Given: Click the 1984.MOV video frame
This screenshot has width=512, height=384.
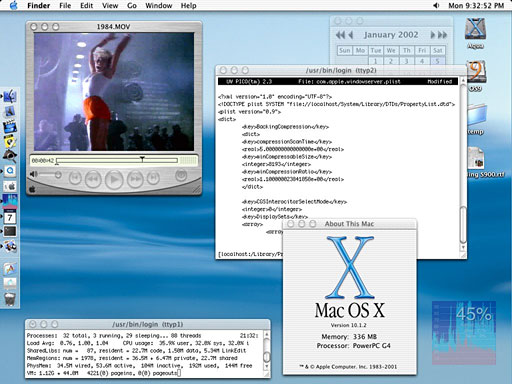Looking at the screenshot, I should 114,92.
